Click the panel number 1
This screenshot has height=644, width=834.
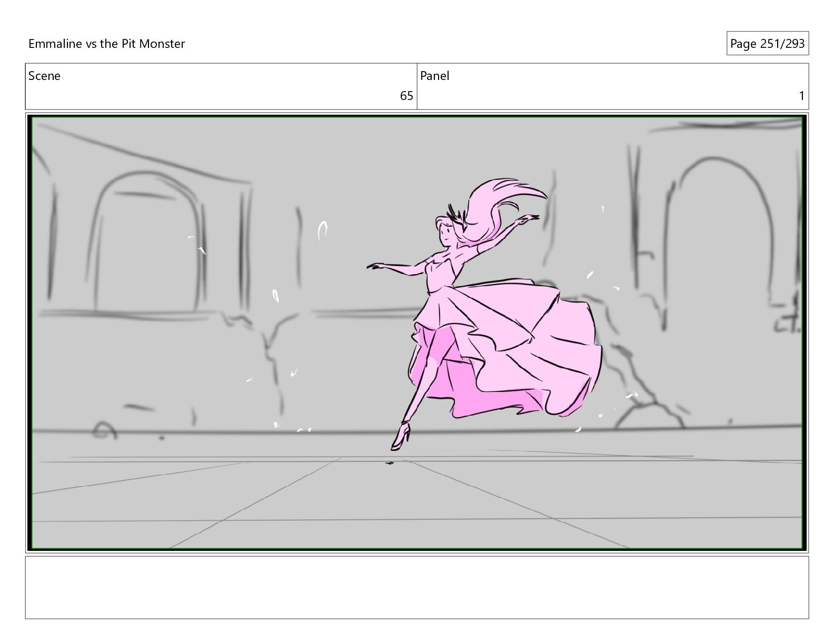(x=802, y=96)
